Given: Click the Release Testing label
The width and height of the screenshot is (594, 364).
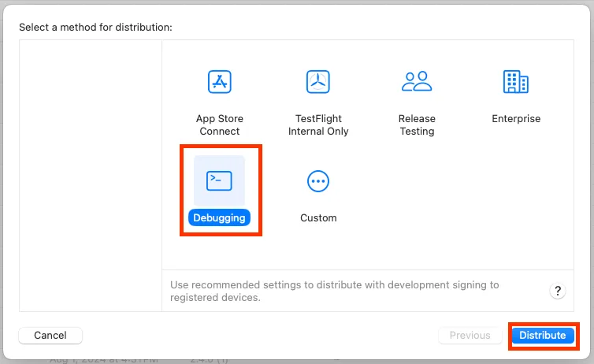Looking at the screenshot, I should click(417, 124).
